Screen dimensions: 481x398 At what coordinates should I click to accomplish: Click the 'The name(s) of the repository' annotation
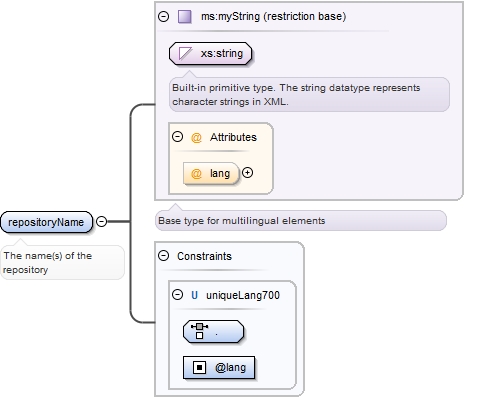pos(48,263)
